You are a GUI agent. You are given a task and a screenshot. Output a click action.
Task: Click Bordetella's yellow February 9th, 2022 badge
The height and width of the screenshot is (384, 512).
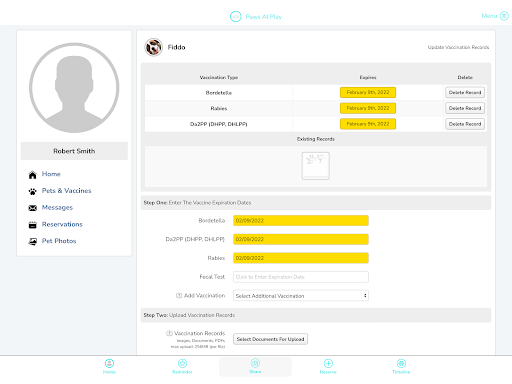(x=368, y=92)
